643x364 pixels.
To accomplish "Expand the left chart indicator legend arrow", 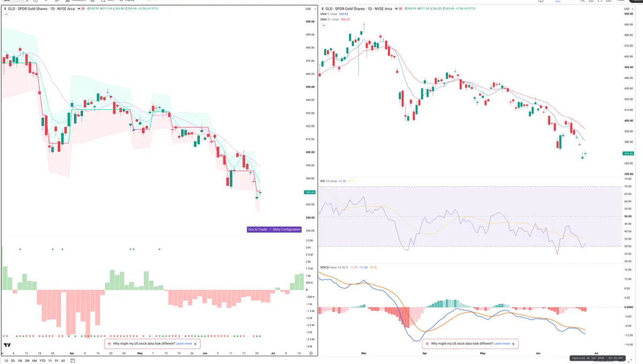I will point(6,14).
